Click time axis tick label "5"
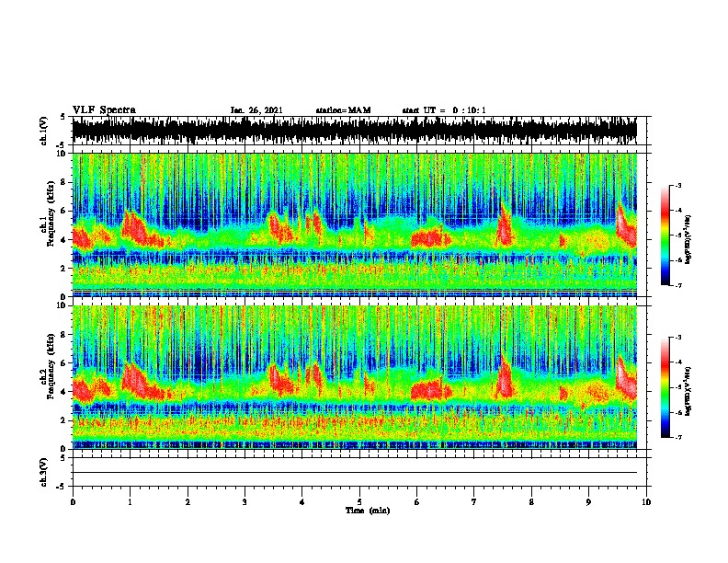Screen dimensions: 728x563 coord(359,501)
